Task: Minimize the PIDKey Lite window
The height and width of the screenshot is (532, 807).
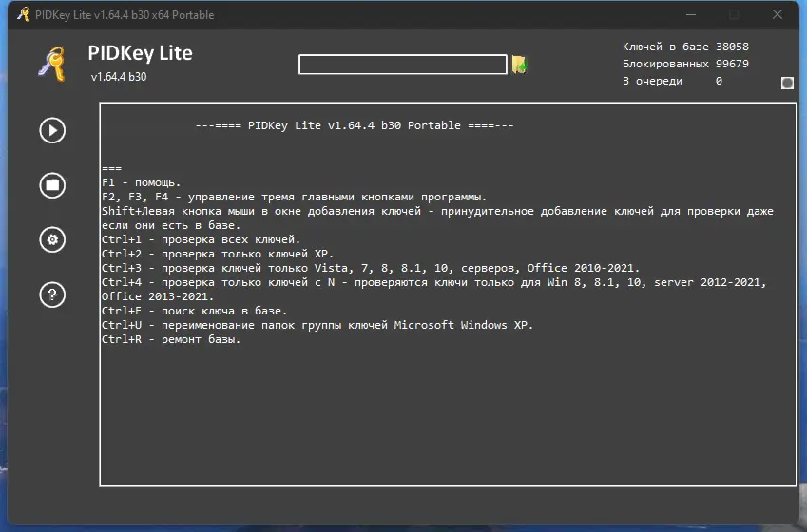Action: click(691, 14)
